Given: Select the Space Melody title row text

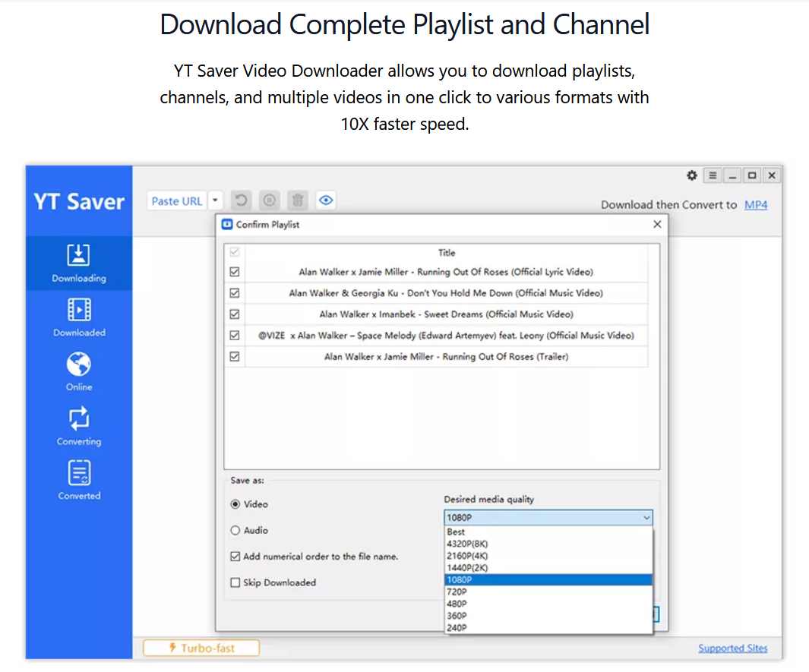Looking at the screenshot, I should (447, 335).
